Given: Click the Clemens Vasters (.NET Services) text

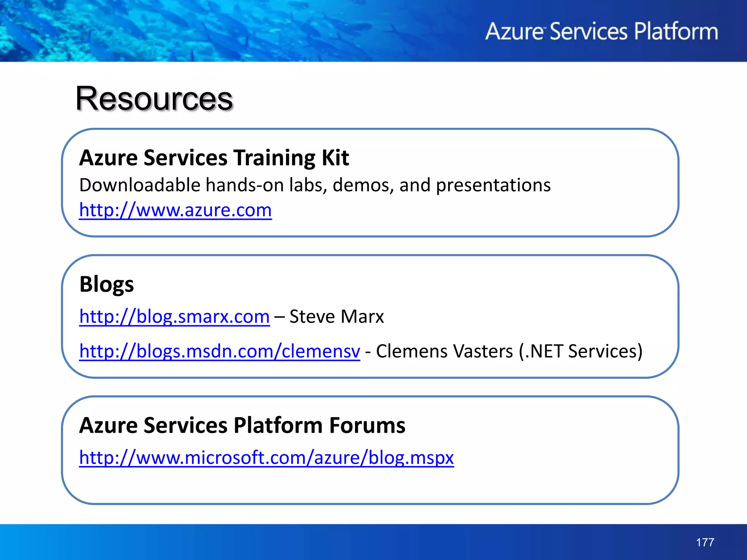Looking at the screenshot, I should (x=509, y=351).
